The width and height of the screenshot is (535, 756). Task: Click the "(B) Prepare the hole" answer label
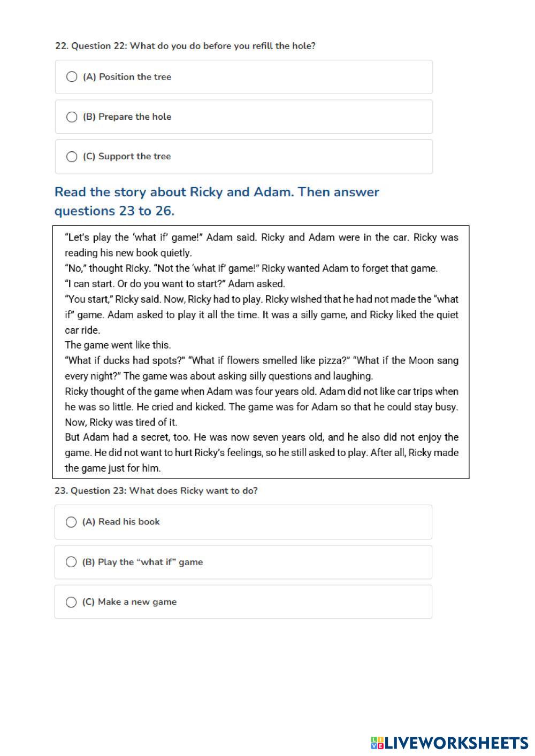tap(127, 117)
